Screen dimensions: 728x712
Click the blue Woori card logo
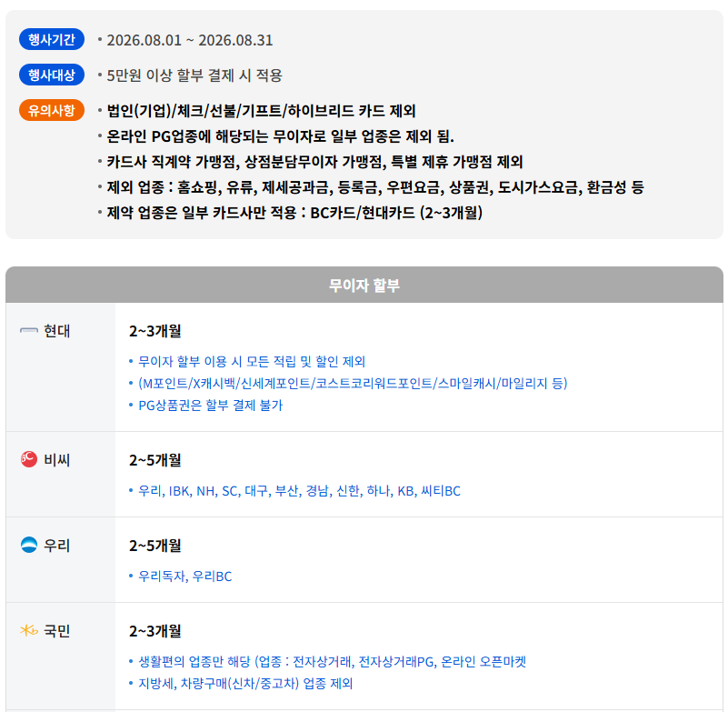[x=29, y=545]
